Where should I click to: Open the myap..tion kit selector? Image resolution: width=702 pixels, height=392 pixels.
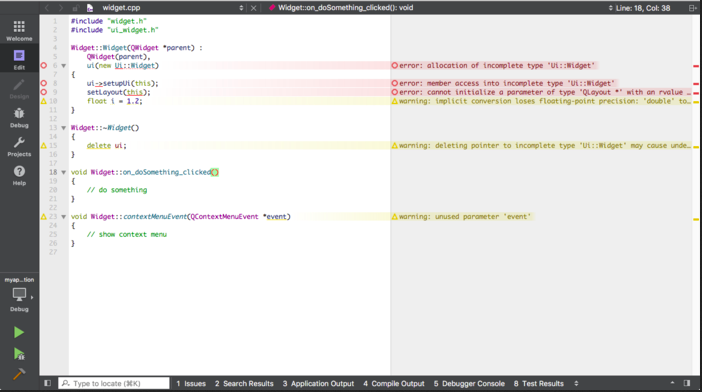pos(19,294)
